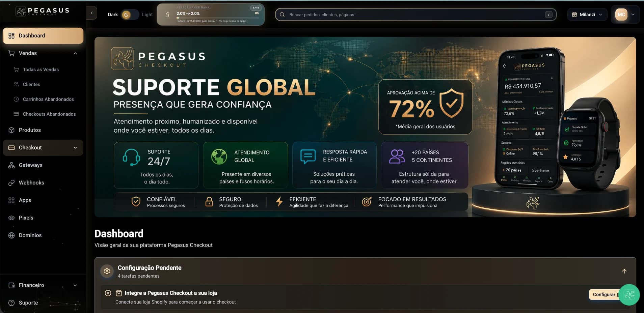Focus the Buscar pedidos search field

click(416, 15)
